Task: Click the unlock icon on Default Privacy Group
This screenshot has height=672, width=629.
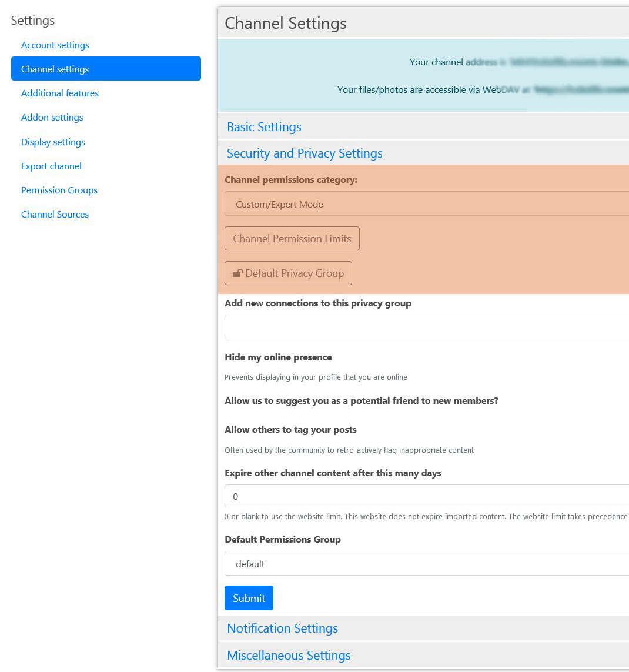Action: (237, 273)
